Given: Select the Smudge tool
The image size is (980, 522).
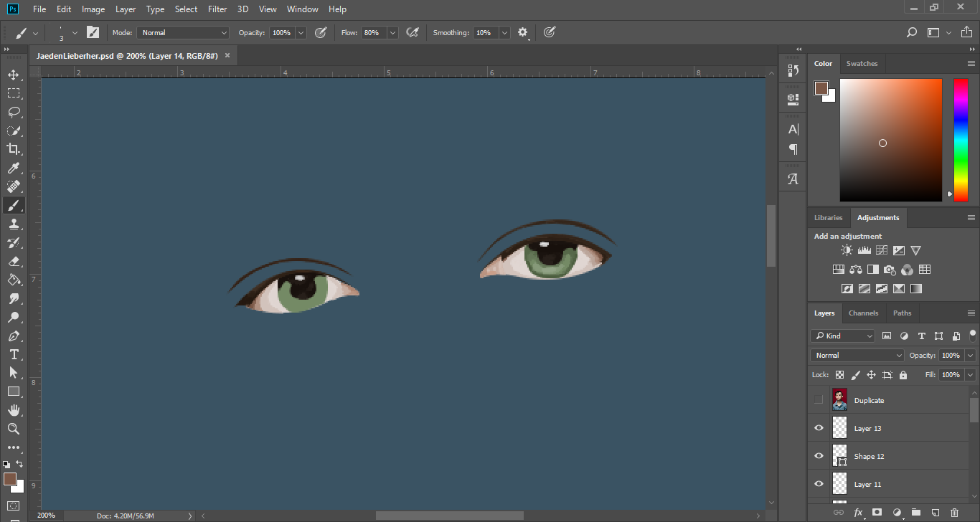Looking at the screenshot, I should click(14, 298).
